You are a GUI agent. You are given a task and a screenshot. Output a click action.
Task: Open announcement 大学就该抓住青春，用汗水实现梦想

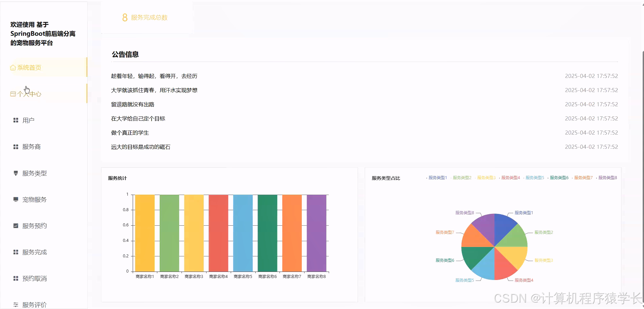click(154, 90)
